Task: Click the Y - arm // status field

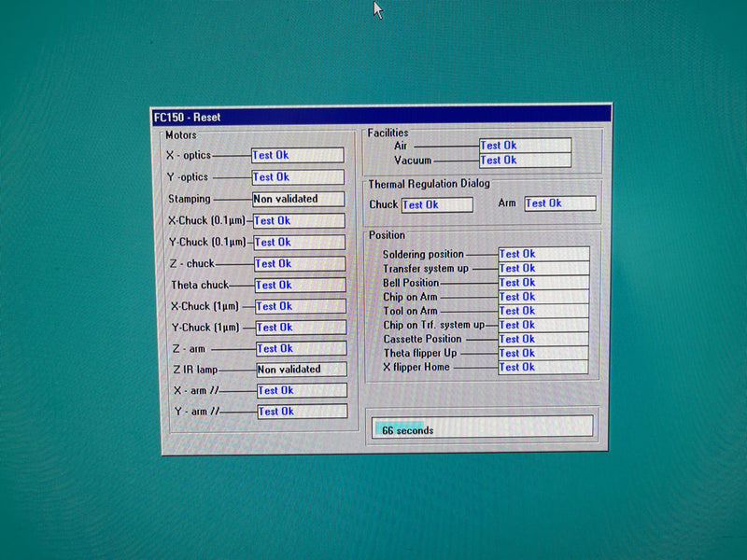Action: pos(301,412)
